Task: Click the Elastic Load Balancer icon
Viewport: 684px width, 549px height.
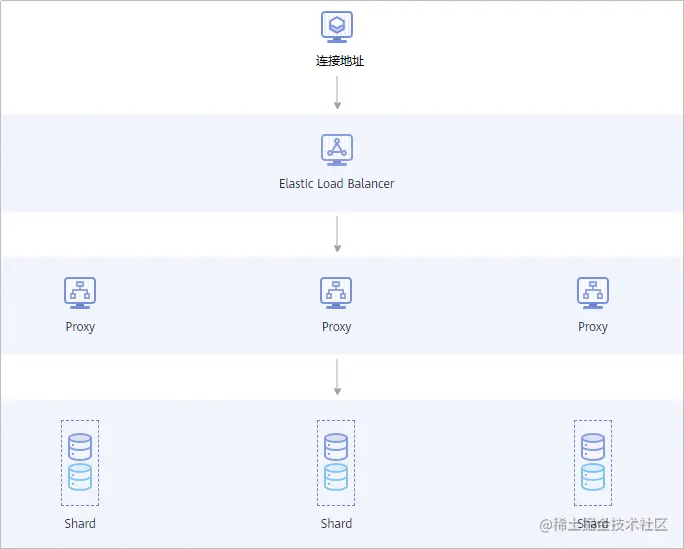Action: [337, 150]
